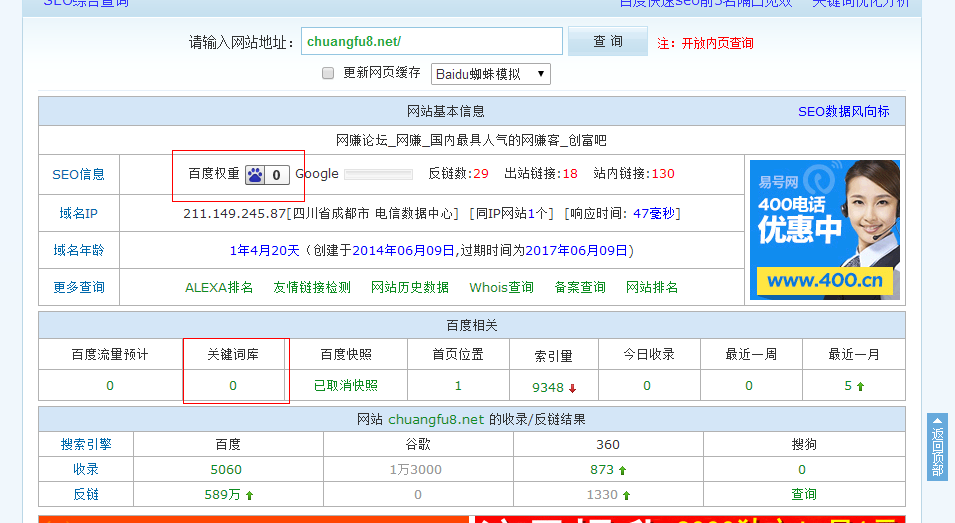Enable the 更新网页缓存 checkbox
Image resolution: width=955 pixels, height=523 pixels.
(x=328, y=73)
